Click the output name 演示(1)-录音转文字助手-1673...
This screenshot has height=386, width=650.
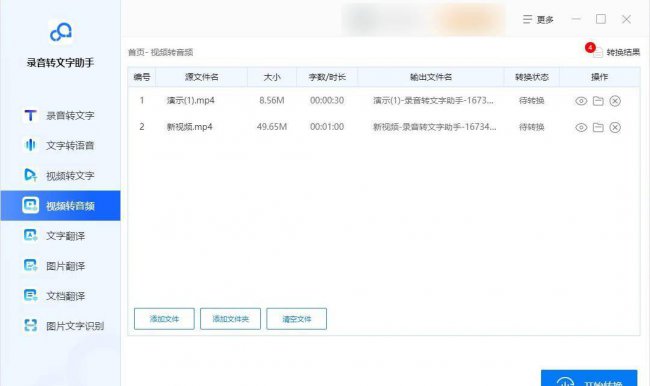click(x=434, y=100)
